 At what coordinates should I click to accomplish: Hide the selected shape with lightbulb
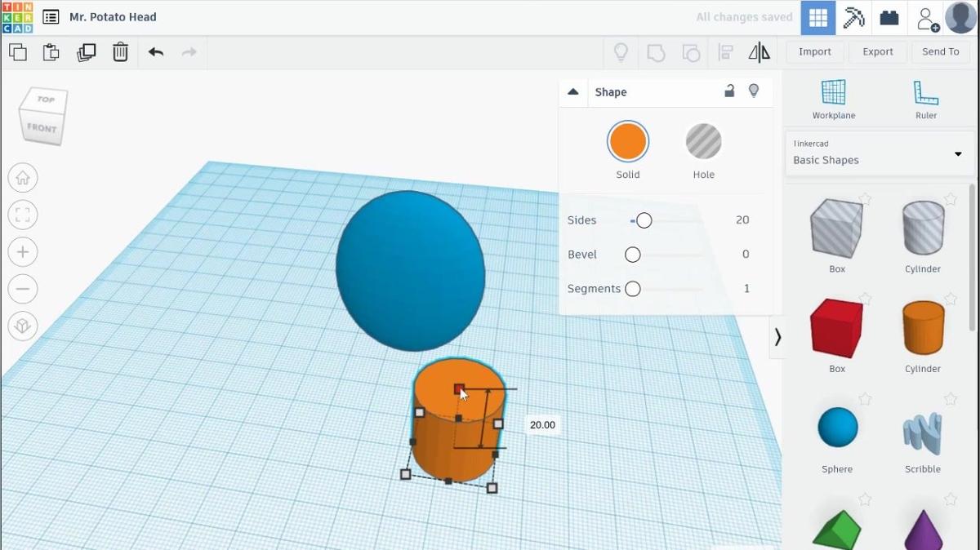[x=754, y=91]
